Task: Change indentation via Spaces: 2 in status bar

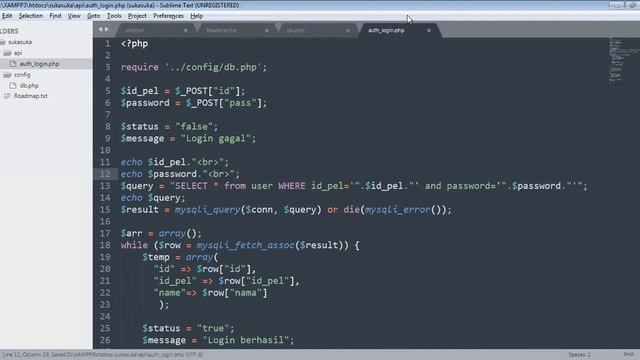Action: [580, 355]
